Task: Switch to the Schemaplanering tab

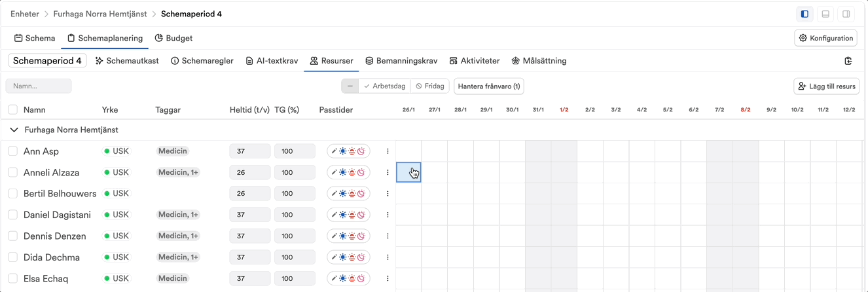Action: (105, 38)
